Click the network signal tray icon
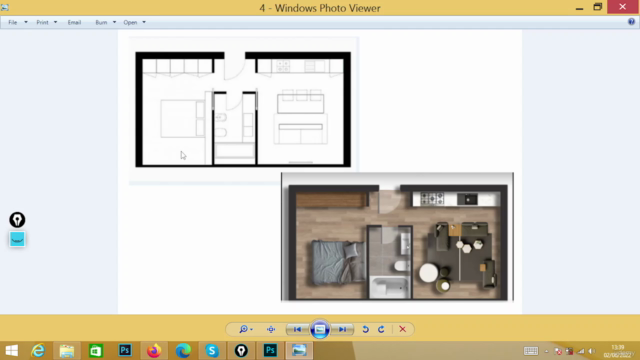Screen dimensions: 640x360 [x=581, y=351]
